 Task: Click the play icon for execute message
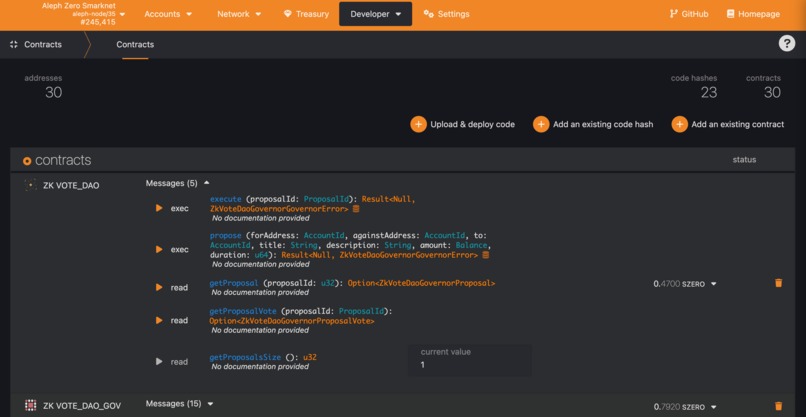tap(159, 208)
